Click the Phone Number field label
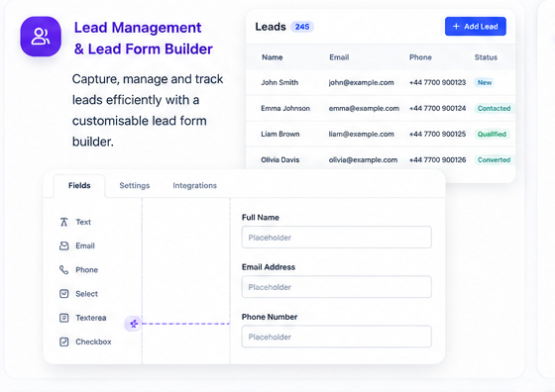Image resolution: width=555 pixels, height=392 pixels. (270, 317)
